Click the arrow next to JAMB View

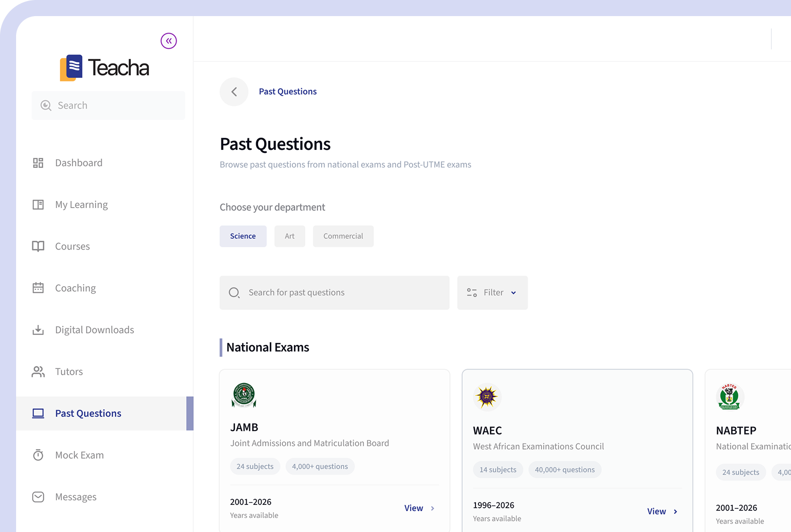pyautogui.click(x=433, y=508)
